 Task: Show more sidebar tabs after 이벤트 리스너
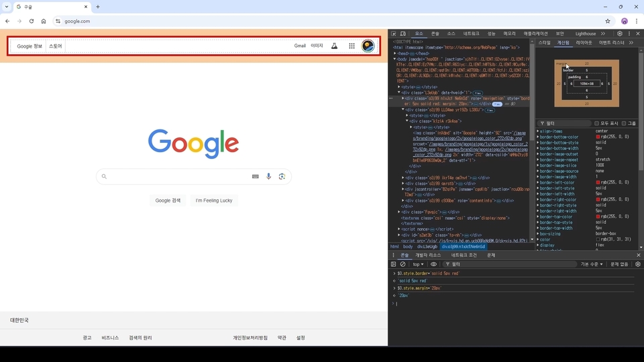click(x=631, y=43)
